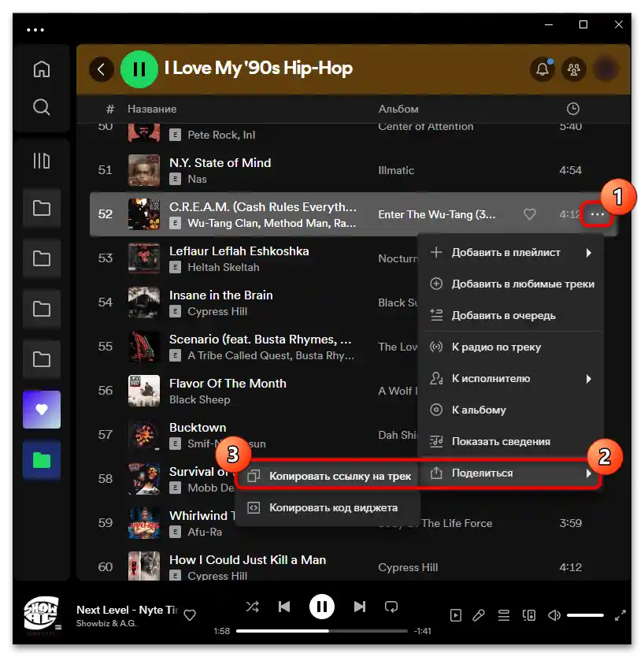644x657 pixels.
Task: Open Enter The Wu-Tang album link
Action: (437, 214)
